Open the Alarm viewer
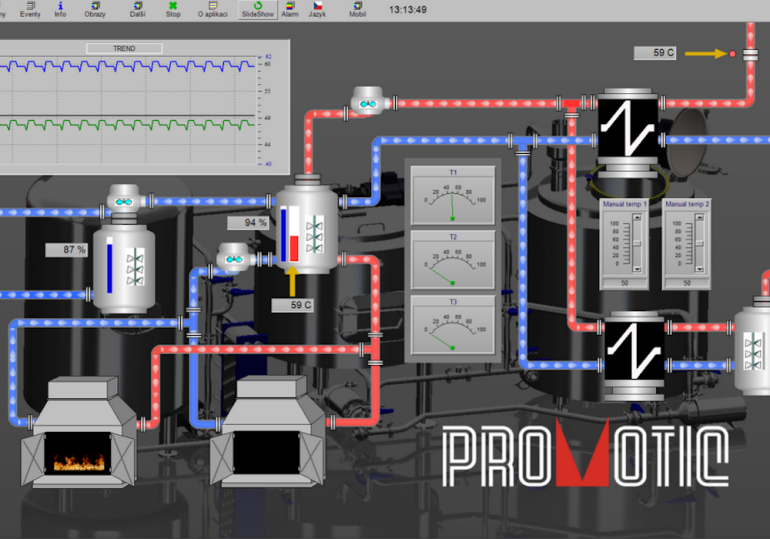770x539 pixels. coord(289,10)
